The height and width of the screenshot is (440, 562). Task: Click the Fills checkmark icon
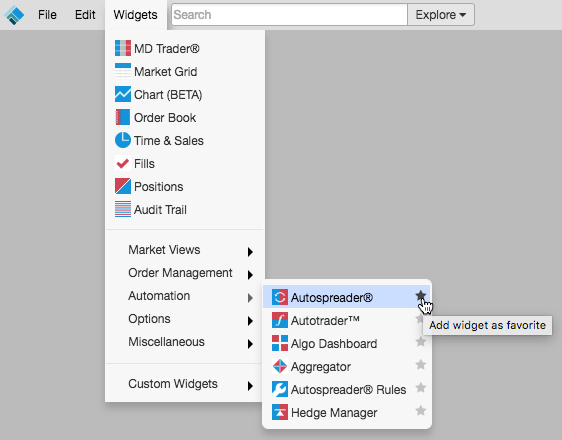(x=123, y=163)
